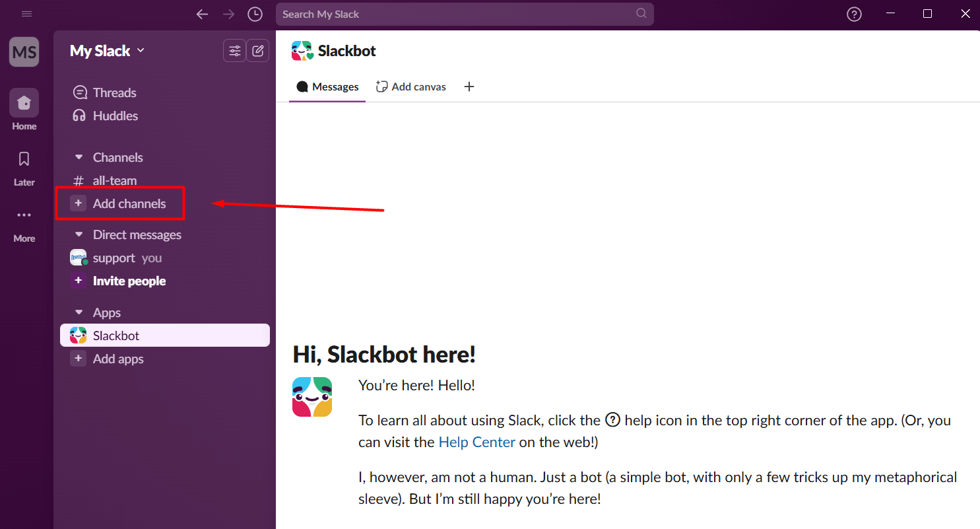980x529 pixels.
Task: Collapse the Channels section
Action: (79, 157)
